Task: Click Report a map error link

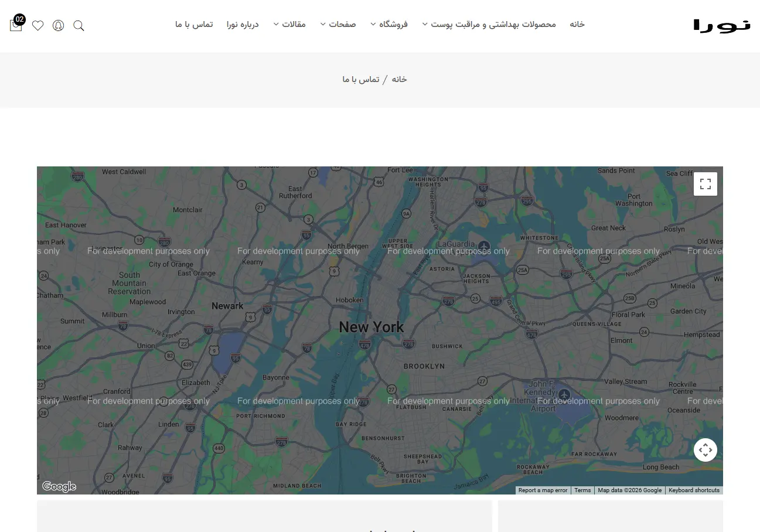Action: pyautogui.click(x=543, y=490)
